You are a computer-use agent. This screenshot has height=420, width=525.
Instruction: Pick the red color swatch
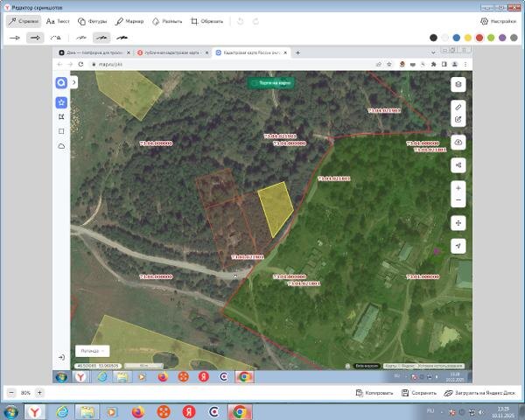(479, 38)
